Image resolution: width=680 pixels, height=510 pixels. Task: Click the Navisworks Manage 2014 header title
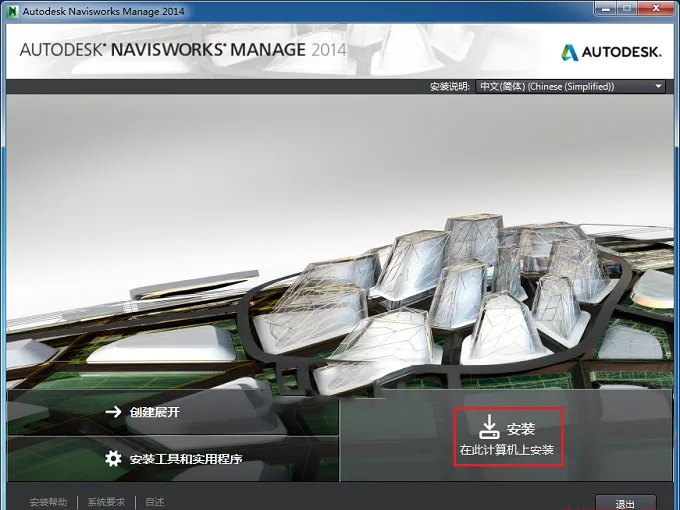click(183, 49)
